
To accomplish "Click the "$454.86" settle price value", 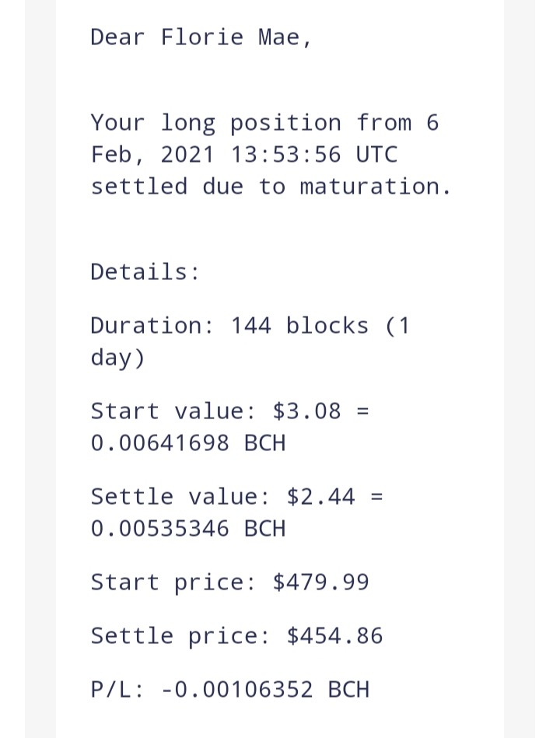I will (335, 635).
